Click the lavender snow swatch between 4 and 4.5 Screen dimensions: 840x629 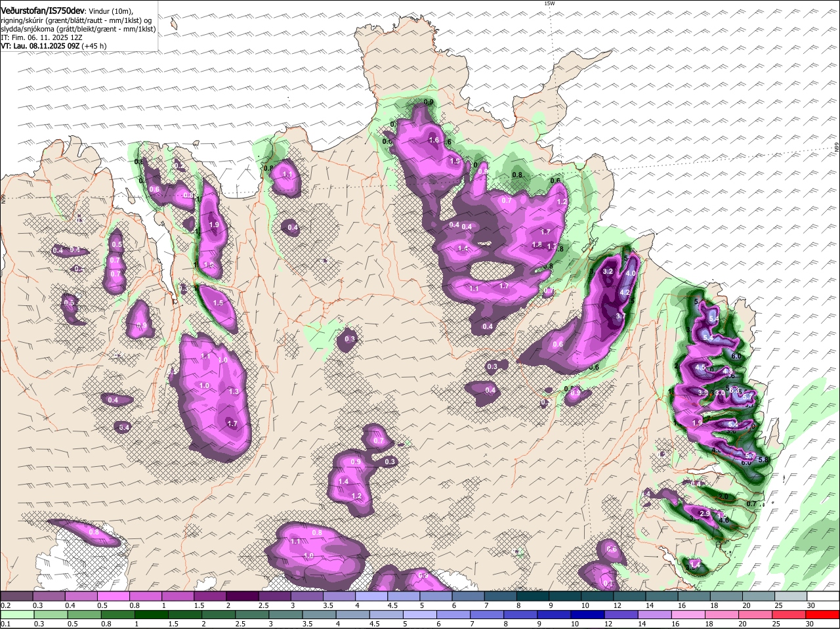pos(371,596)
